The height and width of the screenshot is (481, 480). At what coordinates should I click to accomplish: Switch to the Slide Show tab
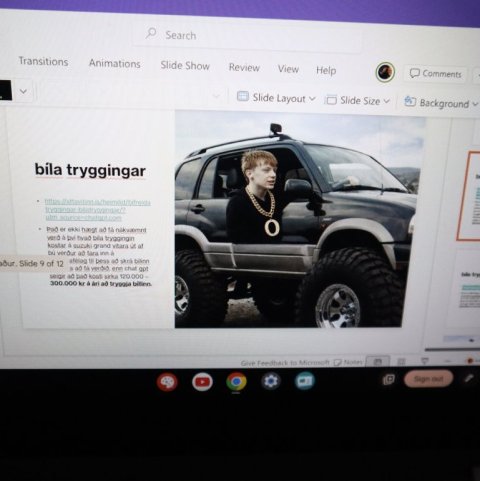pos(185,66)
